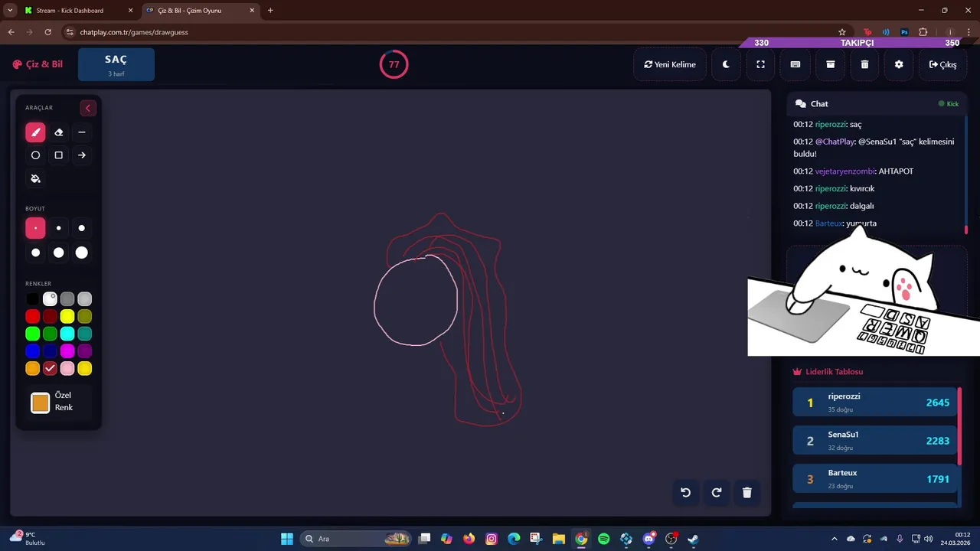Choose the largest brush size
The width and height of the screenshot is (980, 551).
click(x=82, y=253)
